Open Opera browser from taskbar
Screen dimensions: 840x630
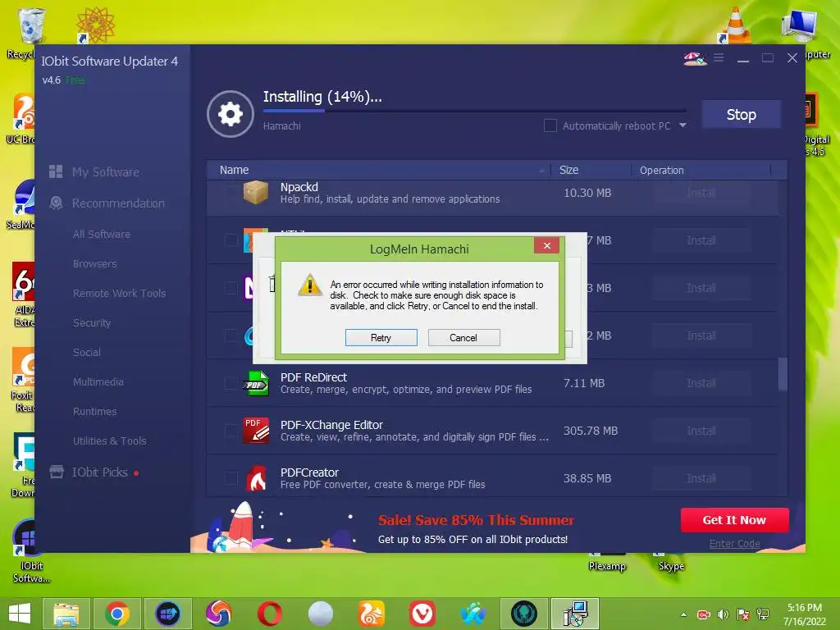click(269, 614)
